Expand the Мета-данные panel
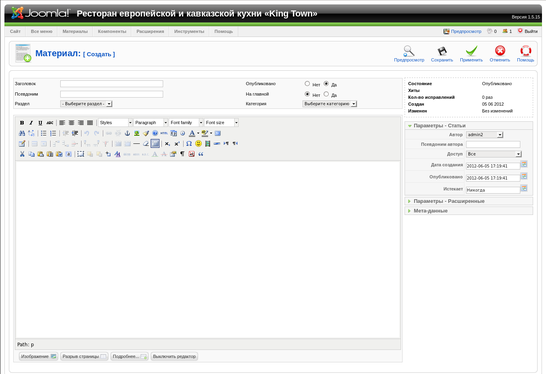Viewport: 546px width, 374px height. tap(469, 211)
